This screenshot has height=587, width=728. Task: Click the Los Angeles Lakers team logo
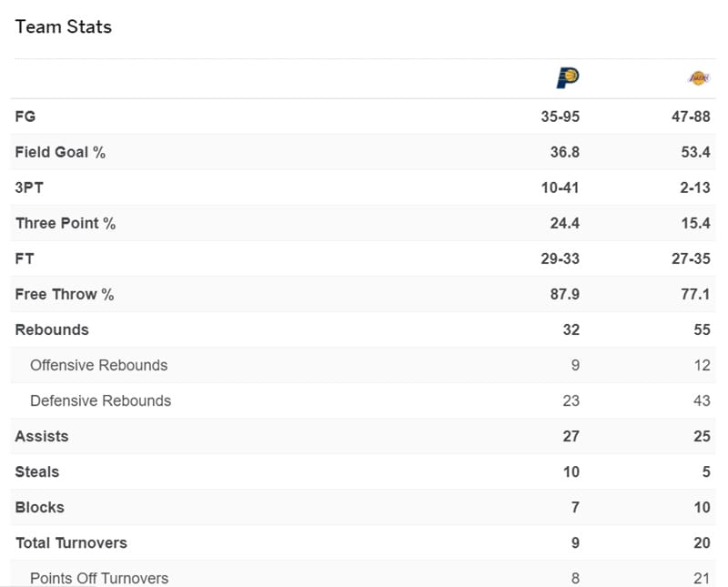point(699,79)
